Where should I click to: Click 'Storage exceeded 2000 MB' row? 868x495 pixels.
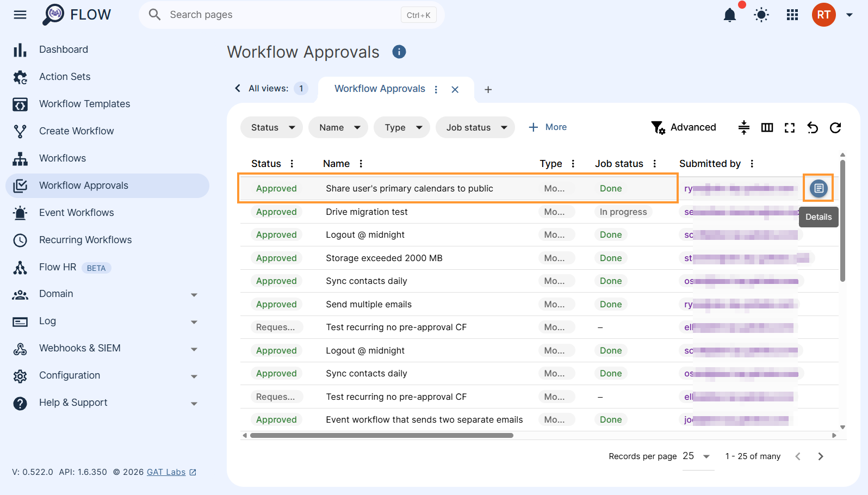point(540,258)
